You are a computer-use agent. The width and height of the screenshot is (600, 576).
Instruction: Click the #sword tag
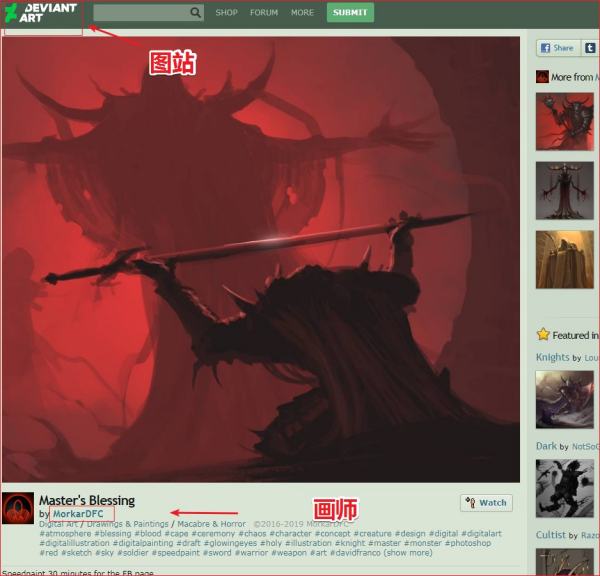pos(217,553)
